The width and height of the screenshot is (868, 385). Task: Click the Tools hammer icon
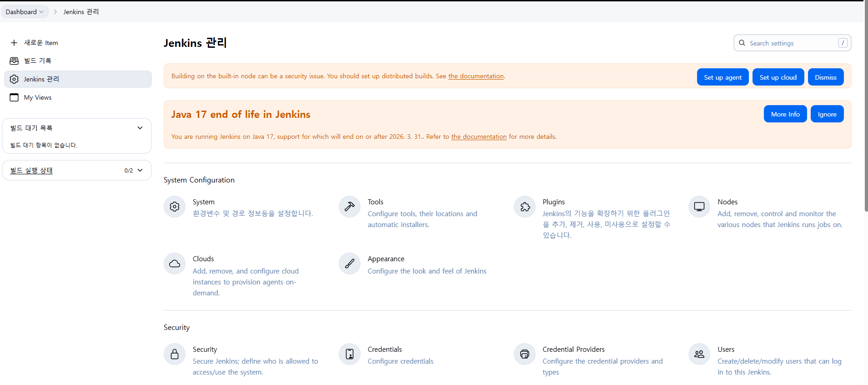pos(350,207)
